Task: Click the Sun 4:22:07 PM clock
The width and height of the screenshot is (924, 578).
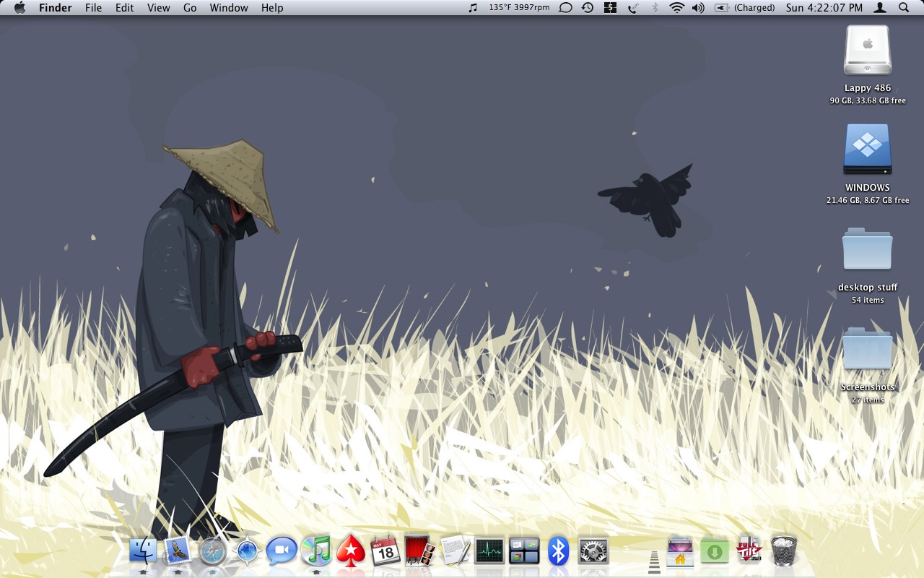Action: pyautogui.click(x=824, y=7)
